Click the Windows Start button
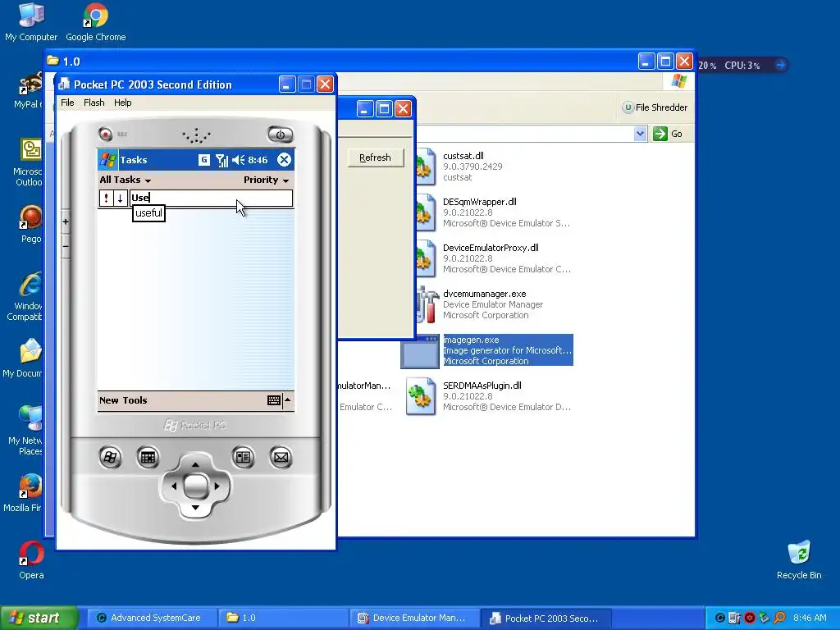 click(39, 618)
